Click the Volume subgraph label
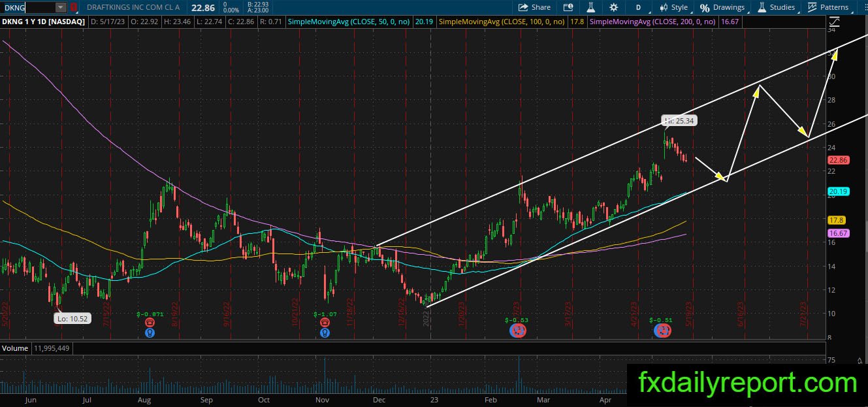The width and height of the screenshot is (868, 407). tap(15, 348)
